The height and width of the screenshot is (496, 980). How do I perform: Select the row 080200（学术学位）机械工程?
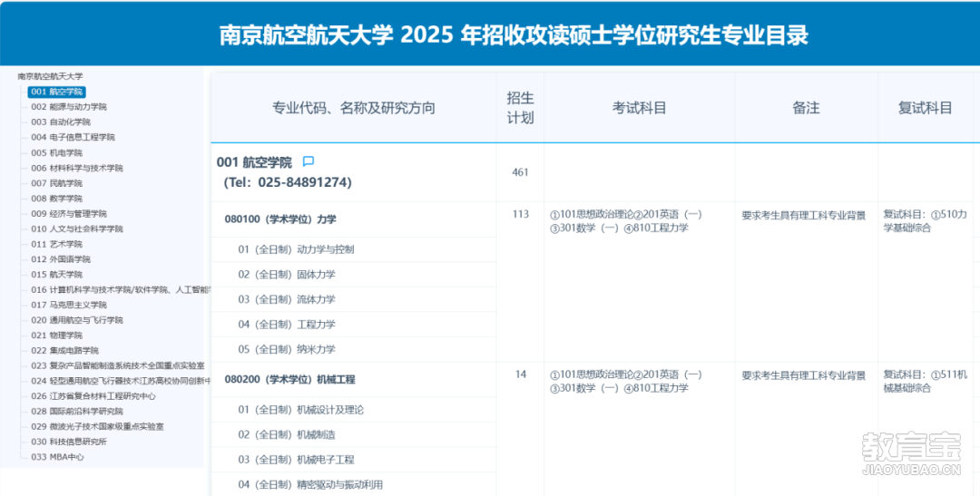pyautogui.click(x=290, y=379)
